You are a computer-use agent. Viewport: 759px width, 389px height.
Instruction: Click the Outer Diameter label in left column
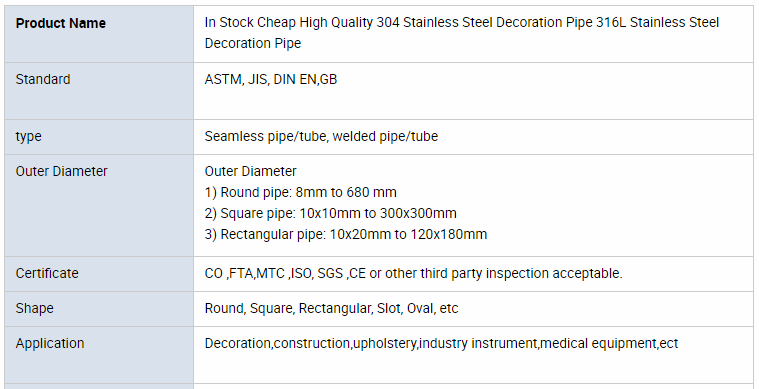tap(61, 171)
